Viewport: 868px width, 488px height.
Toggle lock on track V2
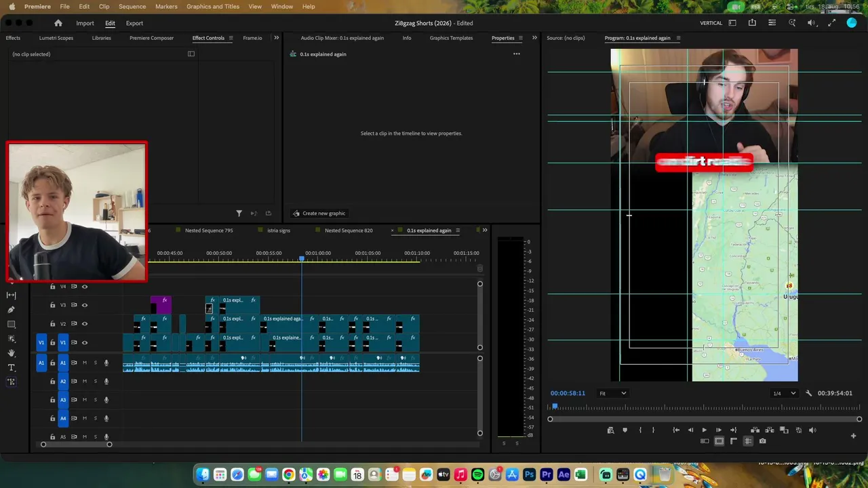(52, 324)
